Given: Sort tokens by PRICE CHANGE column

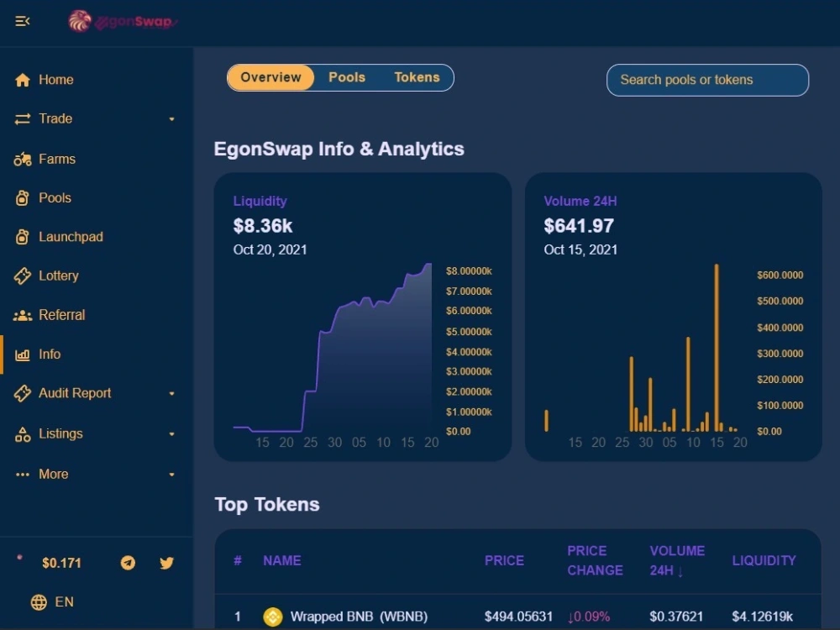Looking at the screenshot, I should click(595, 561).
